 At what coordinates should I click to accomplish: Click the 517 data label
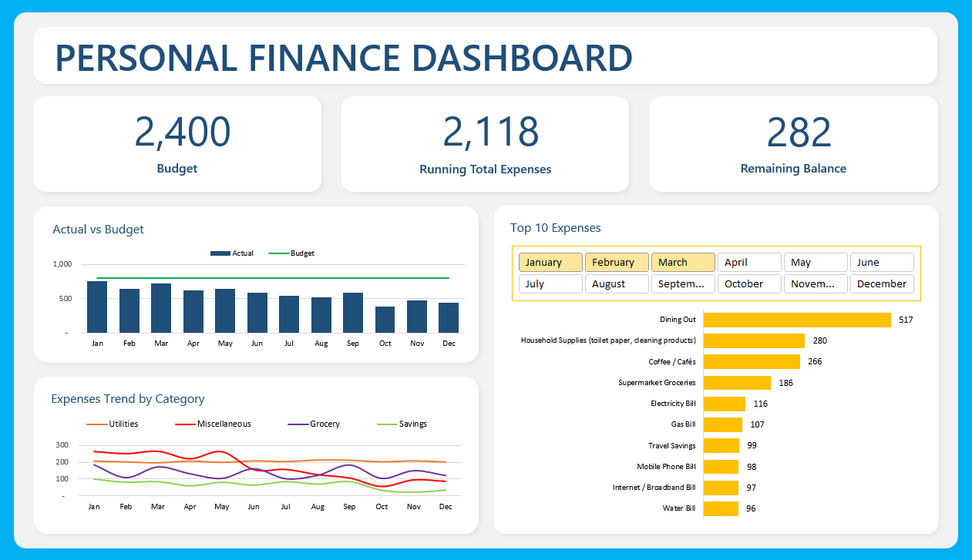pyautogui.click(x=906, y=320)
